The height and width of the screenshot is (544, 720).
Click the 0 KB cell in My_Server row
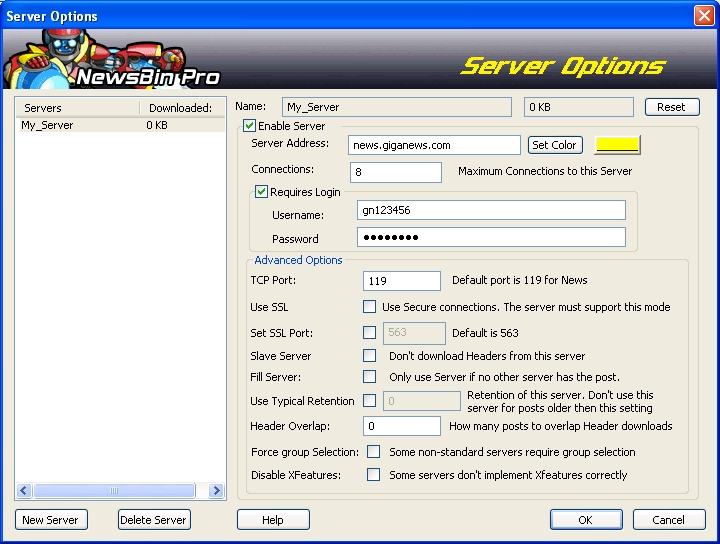tap(157, 125)
